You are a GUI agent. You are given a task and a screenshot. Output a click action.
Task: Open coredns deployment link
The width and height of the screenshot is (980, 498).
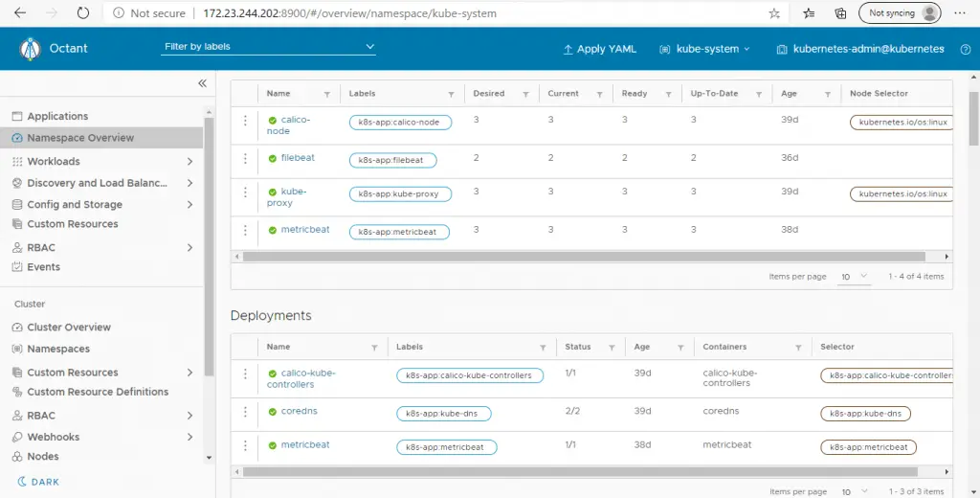(x=299, y=411)
